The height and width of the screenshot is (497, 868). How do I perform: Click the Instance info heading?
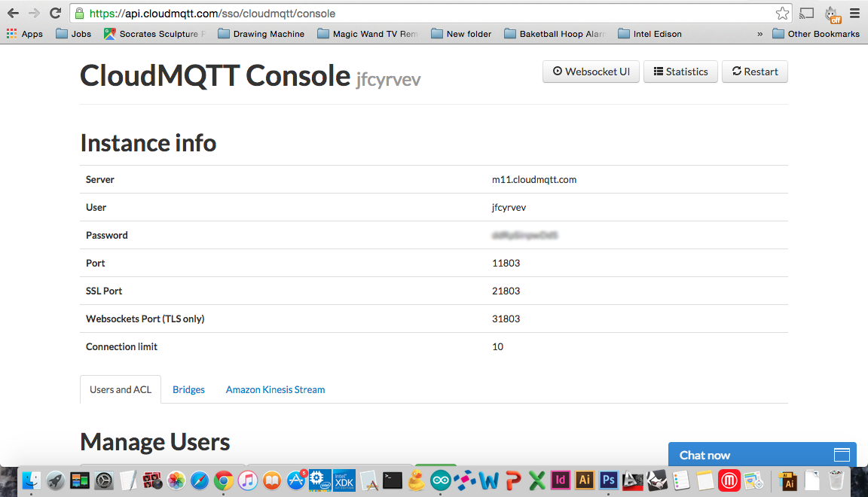click(x=148, y=143)
